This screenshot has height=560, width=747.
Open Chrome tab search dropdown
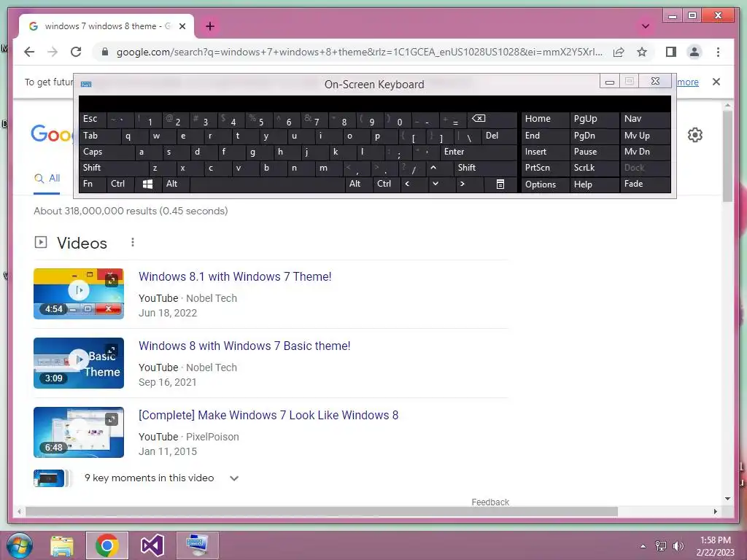click(646, 26)
